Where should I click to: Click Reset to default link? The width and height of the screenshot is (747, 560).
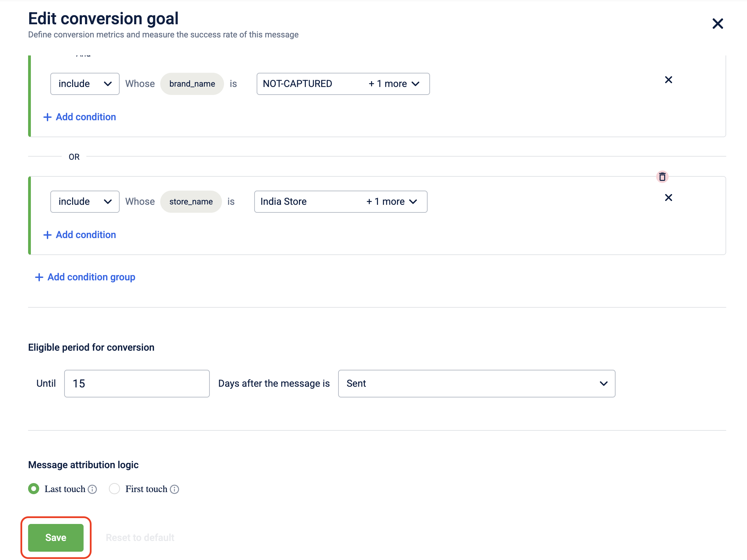140,537
